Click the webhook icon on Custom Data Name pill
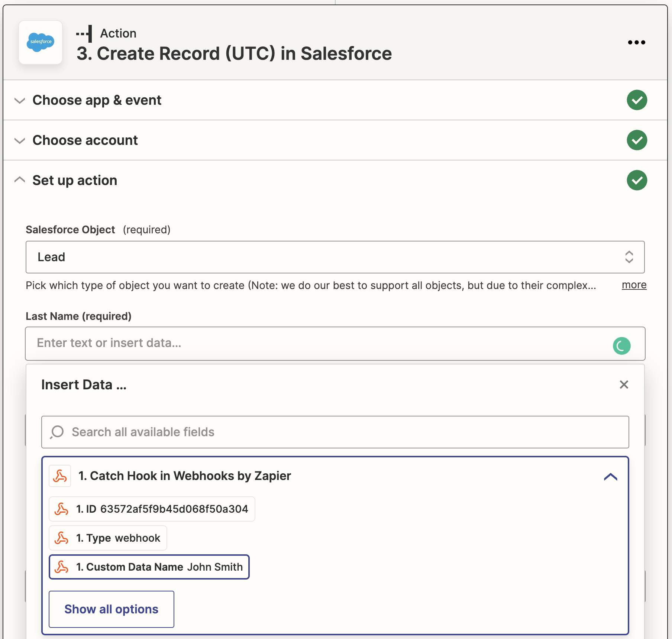The width and height of the screenshot is (672, 639). coord(61,567)
